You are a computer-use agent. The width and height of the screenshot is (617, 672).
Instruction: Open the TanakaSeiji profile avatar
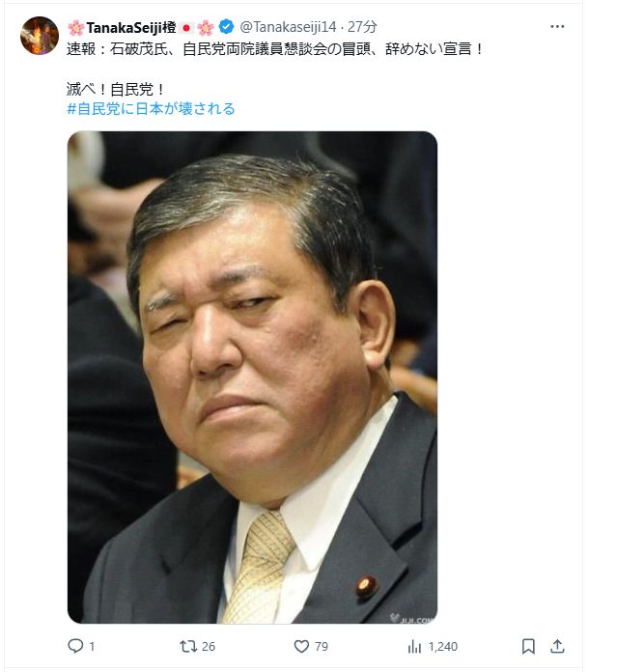pos(40,36)
